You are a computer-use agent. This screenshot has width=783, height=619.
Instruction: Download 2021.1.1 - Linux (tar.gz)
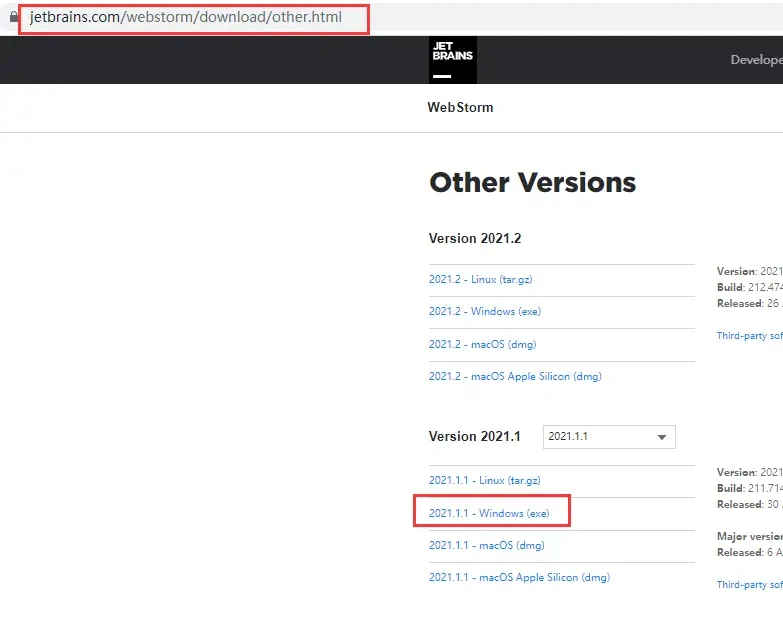pyautogui.click(x=484, y=480)
